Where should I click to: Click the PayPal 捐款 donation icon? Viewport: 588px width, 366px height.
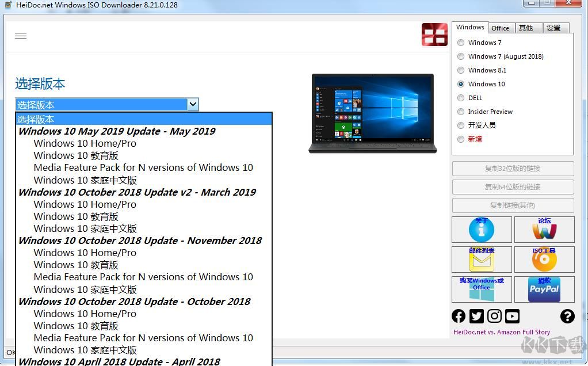tap(544, 289)
